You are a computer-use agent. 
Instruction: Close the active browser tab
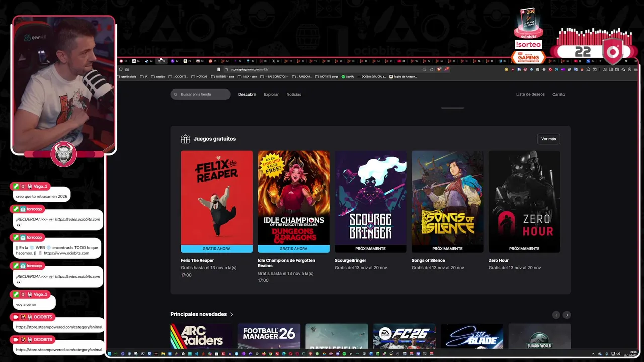pyautogui.click(x=164, y=61)
